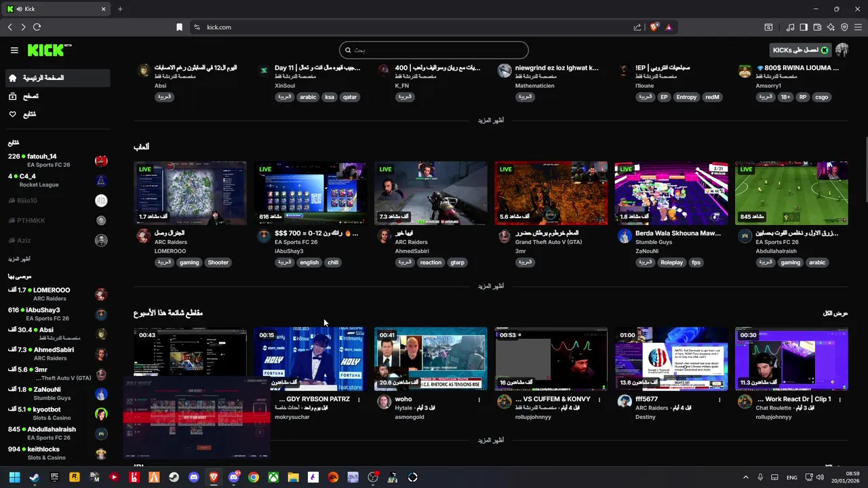Select the csgo tag under Amsorry1
The image size is (868, 488).
[x=821, y=97]
